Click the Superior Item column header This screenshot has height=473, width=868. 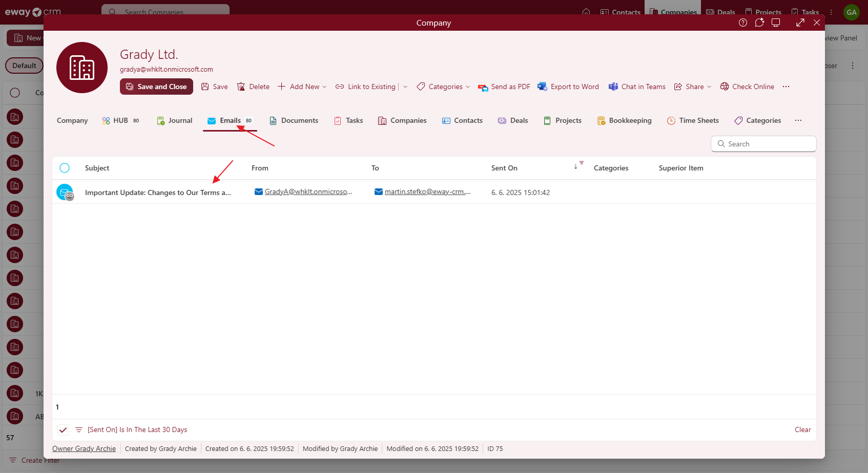point(681,168)
